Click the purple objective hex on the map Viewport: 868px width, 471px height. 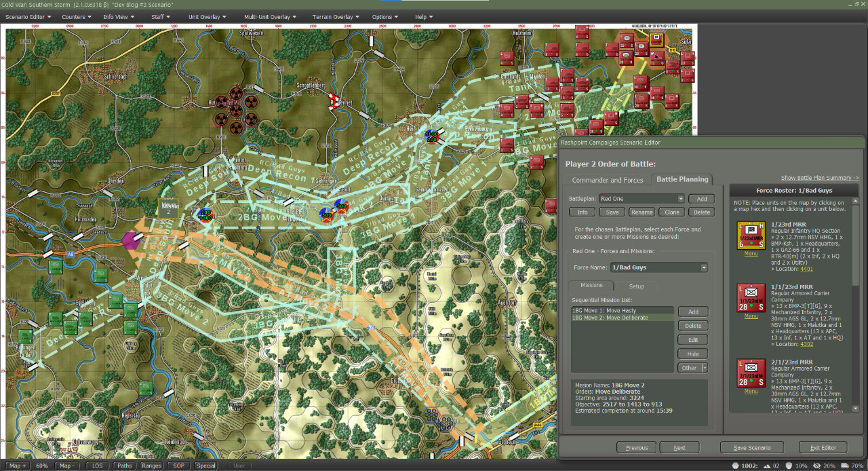tap(130, 240)
